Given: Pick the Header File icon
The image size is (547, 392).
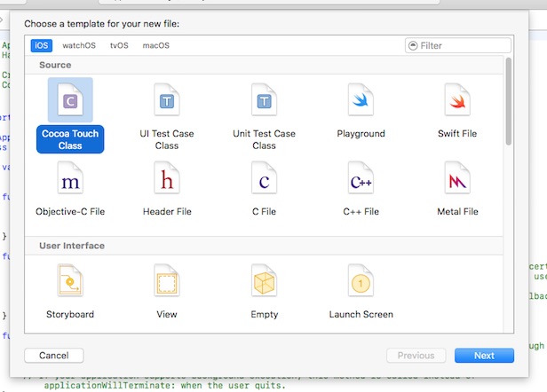Looking at the screenshot, I should pos(167,177).
